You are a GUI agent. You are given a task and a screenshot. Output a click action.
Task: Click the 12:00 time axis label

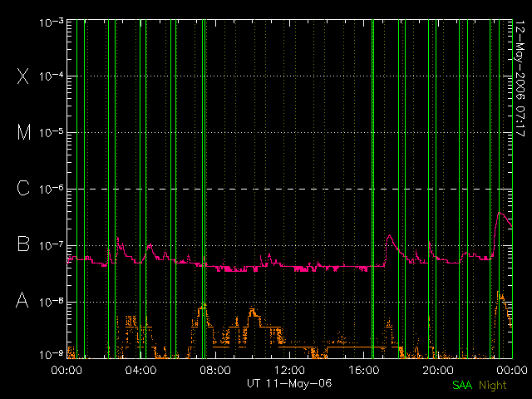(x=289, y=369)
